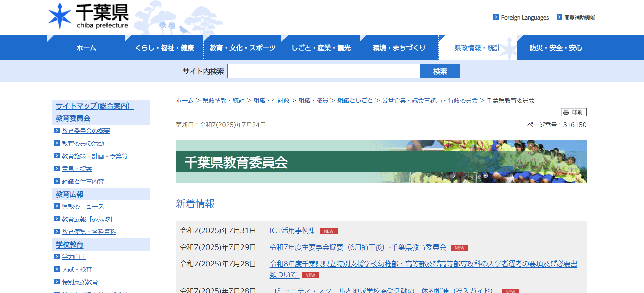Click arrow icon next to 特別支援教育

[57, 282]
